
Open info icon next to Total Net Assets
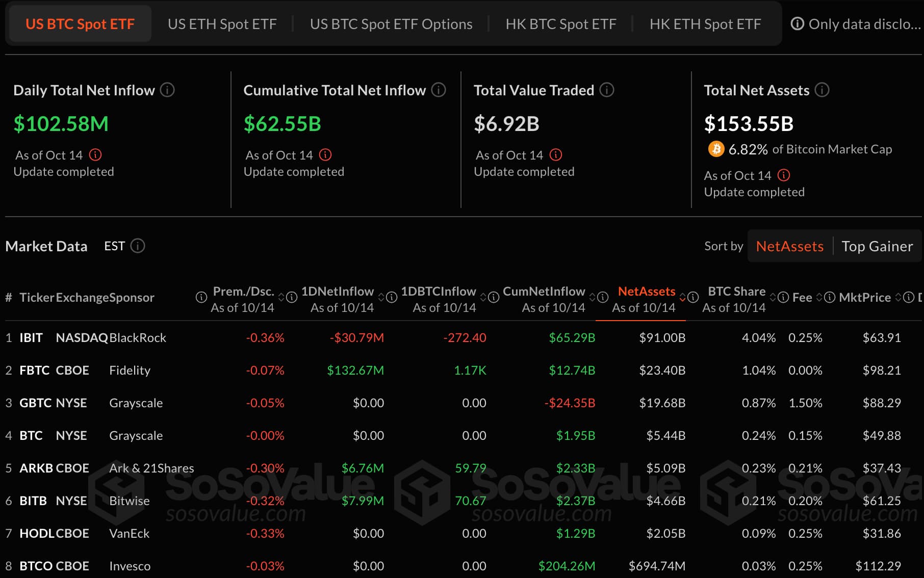point(822,90)
